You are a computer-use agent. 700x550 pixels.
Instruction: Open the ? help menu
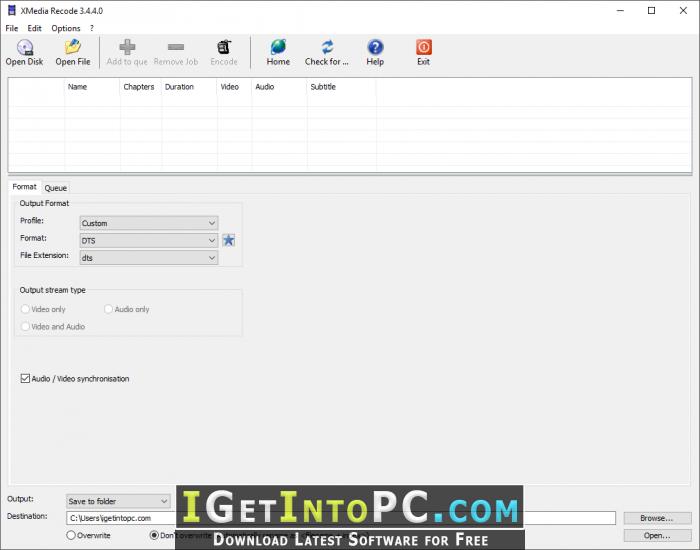pyautogui.click(x=92, y=28)
